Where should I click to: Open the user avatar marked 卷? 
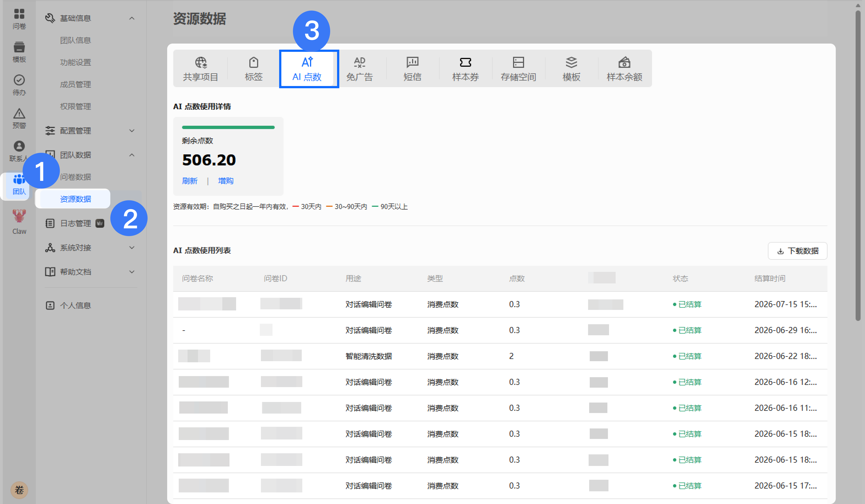pos(19,490)
